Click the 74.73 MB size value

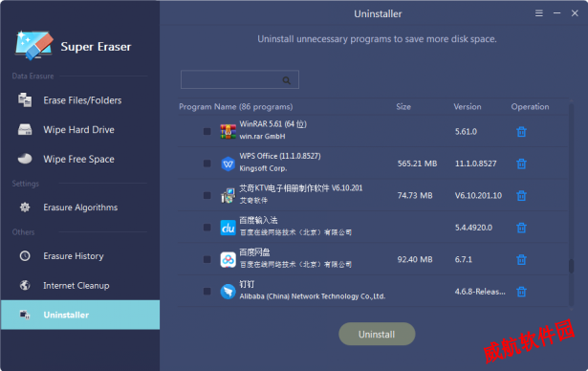[x=415, y=195]
